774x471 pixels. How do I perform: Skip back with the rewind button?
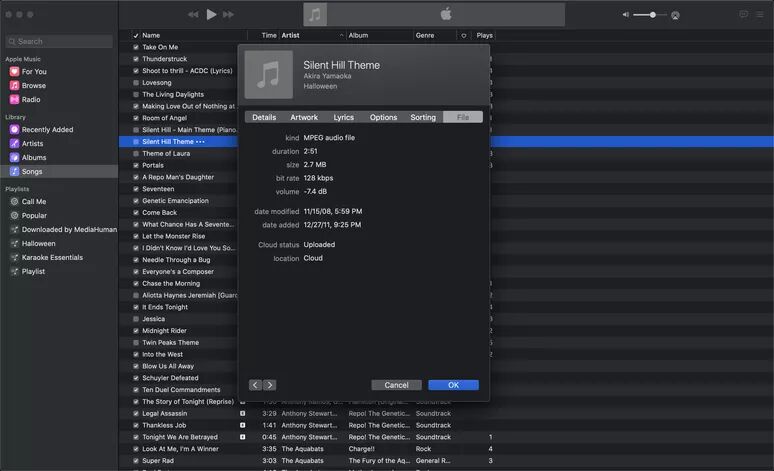tap(193, 15)
